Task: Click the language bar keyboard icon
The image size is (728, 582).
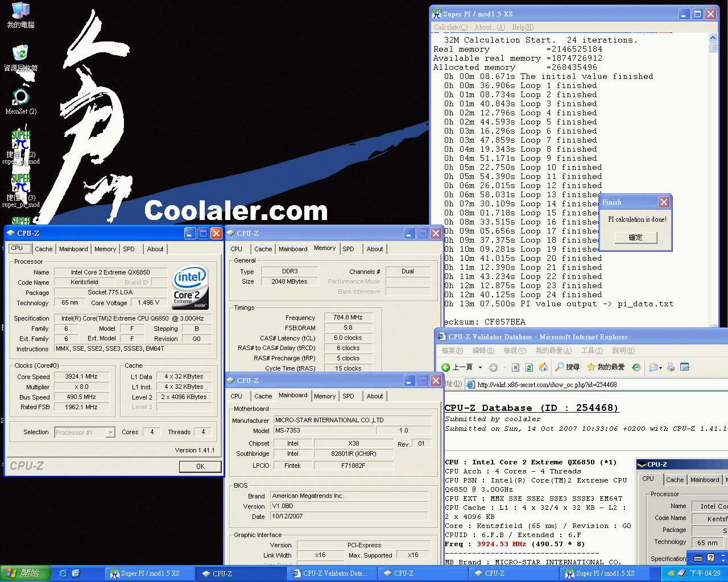Action: click(x=698, y=558)
